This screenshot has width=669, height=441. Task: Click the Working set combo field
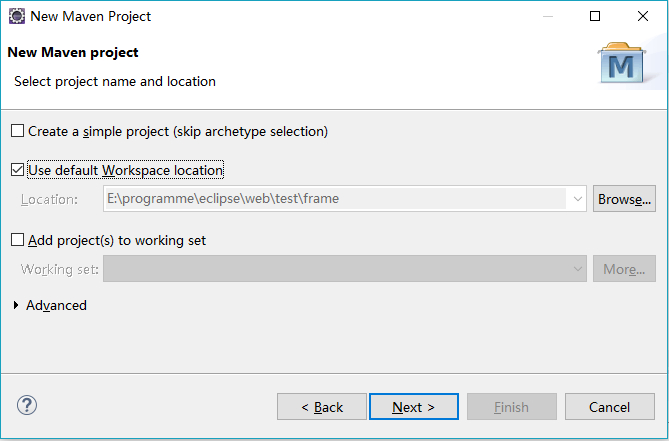[345, 269]
